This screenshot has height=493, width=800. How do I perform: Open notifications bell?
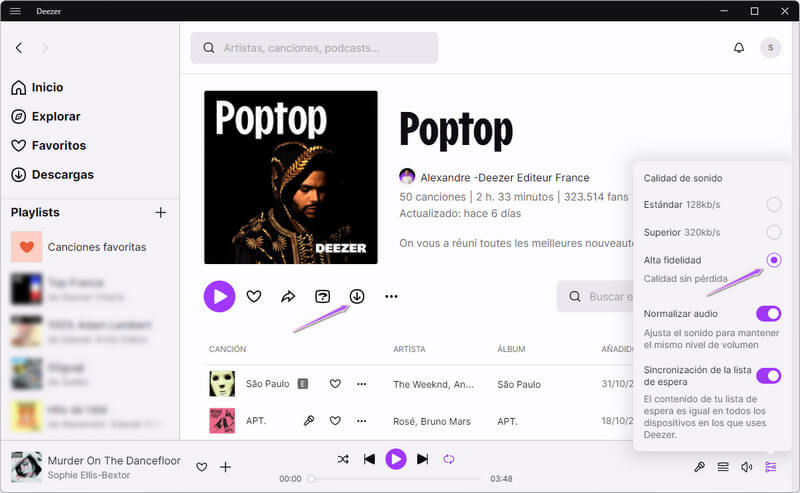tap(739, 47)
